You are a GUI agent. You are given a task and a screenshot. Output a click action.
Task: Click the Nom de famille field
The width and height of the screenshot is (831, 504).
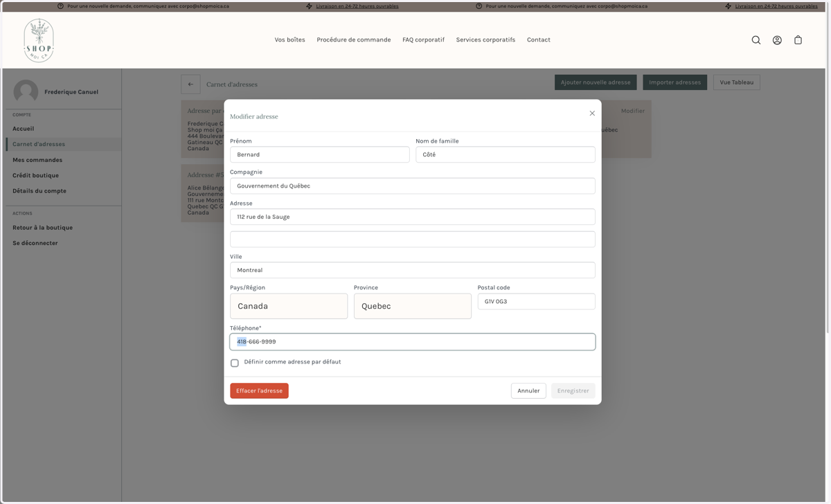pos(506,154)
